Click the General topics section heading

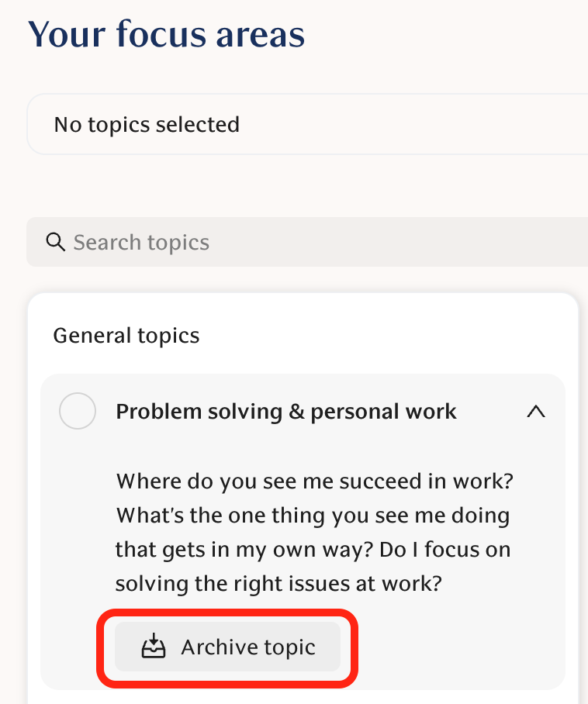pos(126,336)
